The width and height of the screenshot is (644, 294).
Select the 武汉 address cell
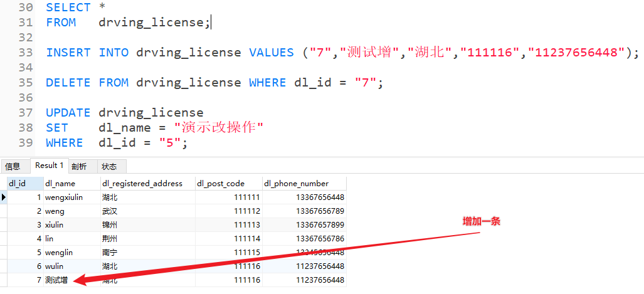[x=148, y=211]
